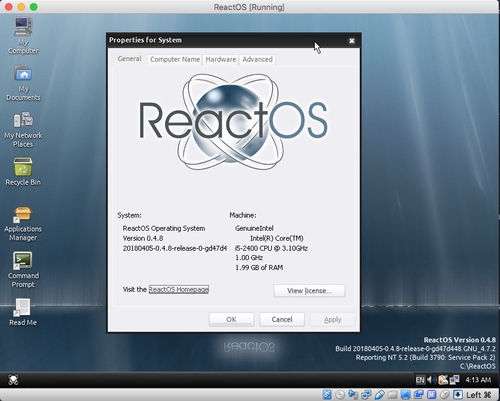This screenshot has height=401, width=500.
Task: Click VirtualBox virtualization features V icon
Action: [432, 395]
